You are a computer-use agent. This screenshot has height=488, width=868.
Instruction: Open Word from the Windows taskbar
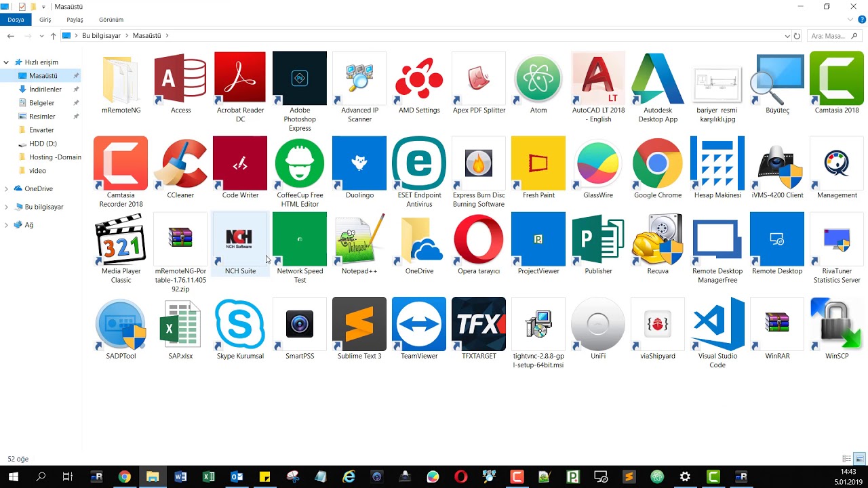180,477
